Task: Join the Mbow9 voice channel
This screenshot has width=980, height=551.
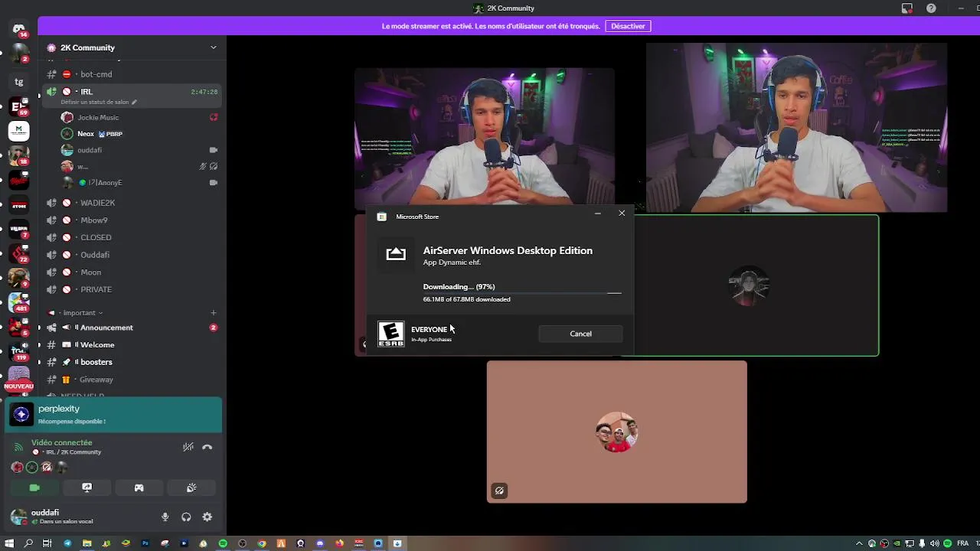Action: pyautogui.click(x=132, y=220)
